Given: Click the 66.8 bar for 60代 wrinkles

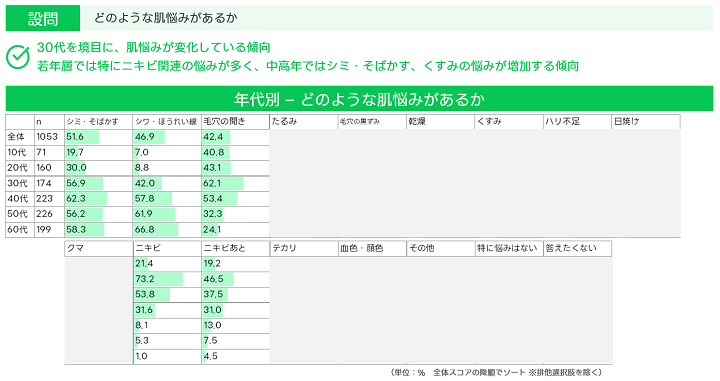Looking at the screenshot, I should tap(156, 230).
